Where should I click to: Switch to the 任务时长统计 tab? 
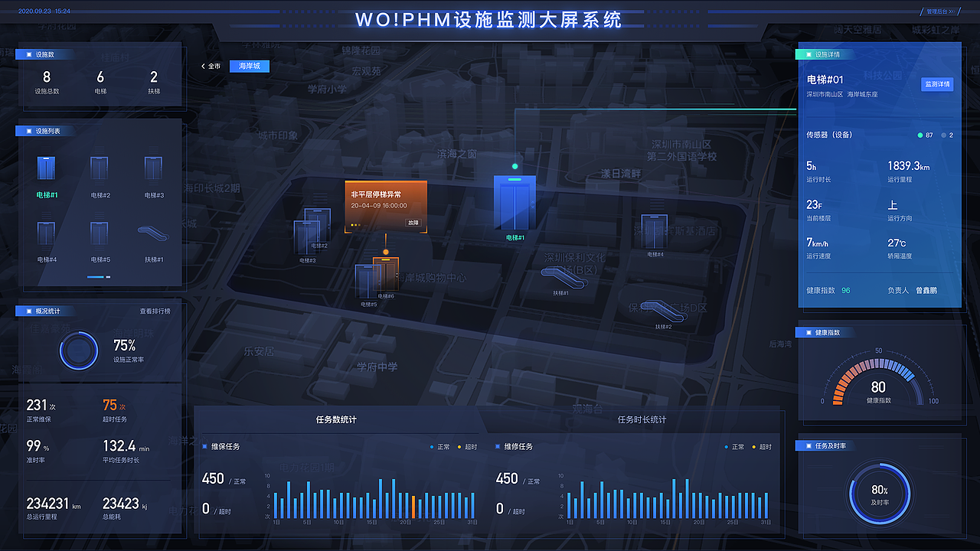click(x=642, y=419)
